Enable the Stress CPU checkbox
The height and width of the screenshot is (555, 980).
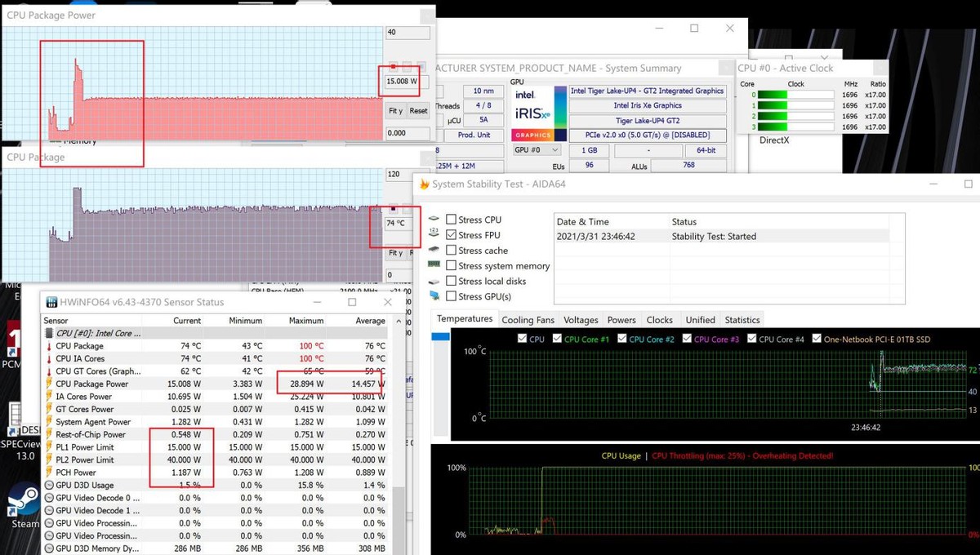coord(451,220)
